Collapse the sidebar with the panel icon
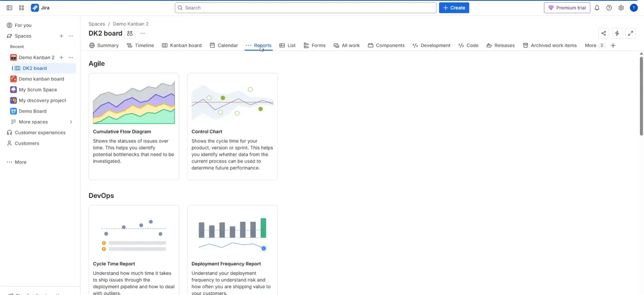This screenshot has width=644, height=295. click(x=9, y=8)
